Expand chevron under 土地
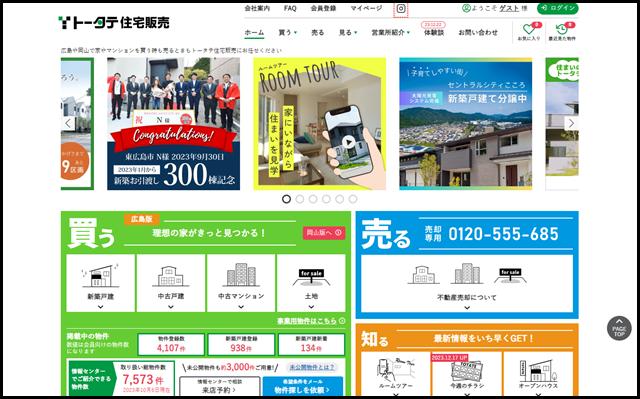Viewport: 640px width, 399px height. pyautogui.click(x=311, y=307)
